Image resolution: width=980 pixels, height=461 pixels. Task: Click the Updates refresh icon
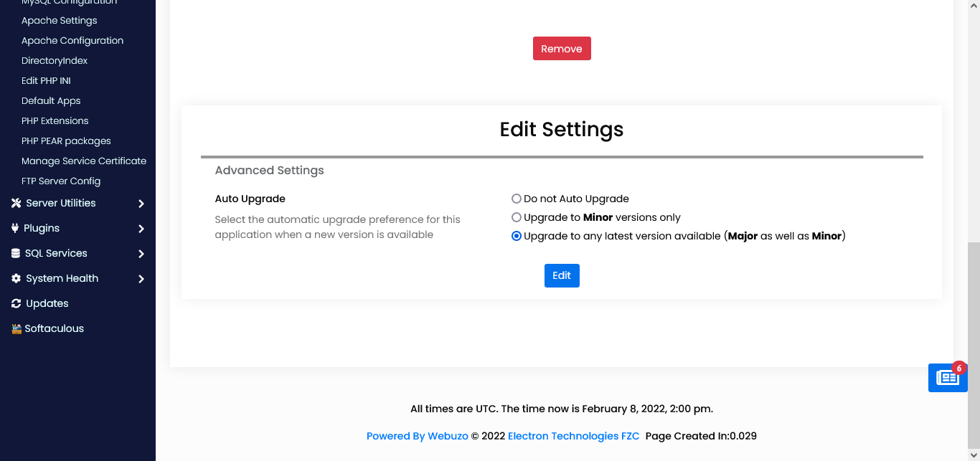(x=16, y=303)
